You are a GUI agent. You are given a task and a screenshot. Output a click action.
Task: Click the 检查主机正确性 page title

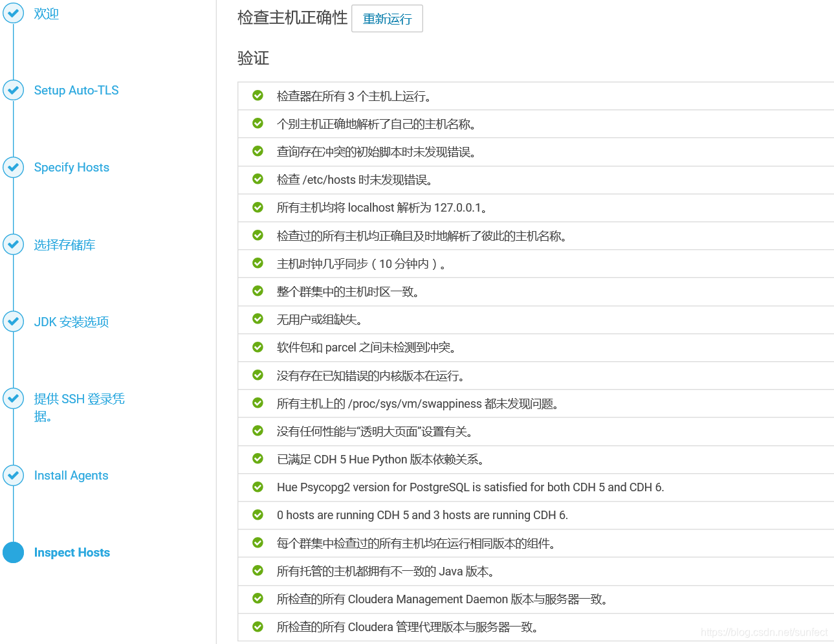[x=292, y=17]
